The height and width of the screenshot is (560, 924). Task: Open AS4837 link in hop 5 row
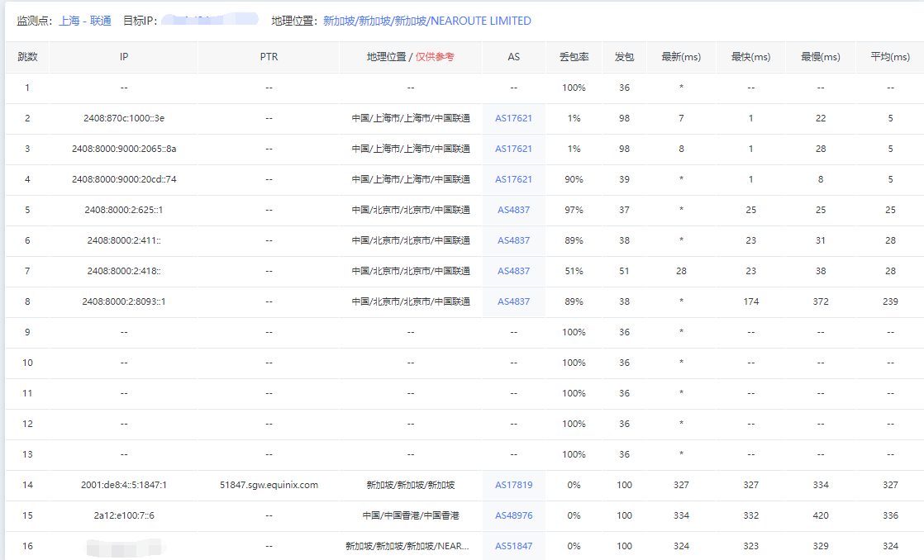point(513,211)
